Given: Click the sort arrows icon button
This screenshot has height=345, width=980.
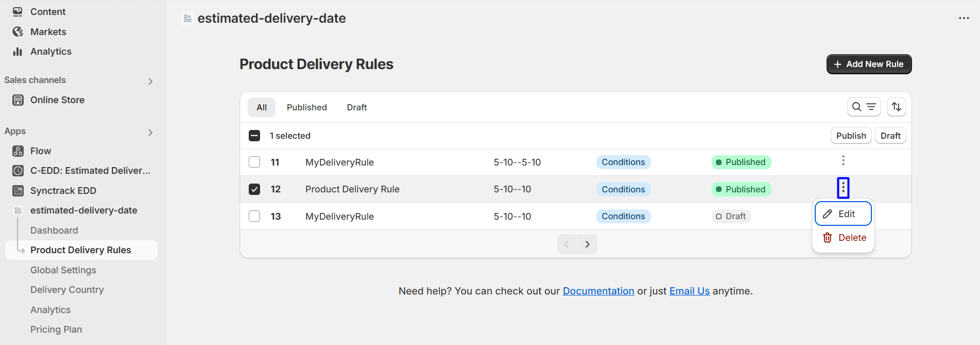Looking at the screenshot, I should [896, 107].
